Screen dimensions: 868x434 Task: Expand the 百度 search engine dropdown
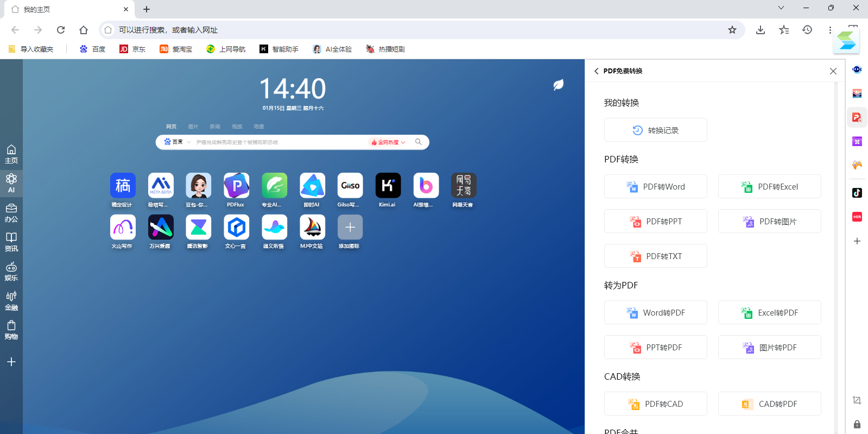[x=178, y=142]
